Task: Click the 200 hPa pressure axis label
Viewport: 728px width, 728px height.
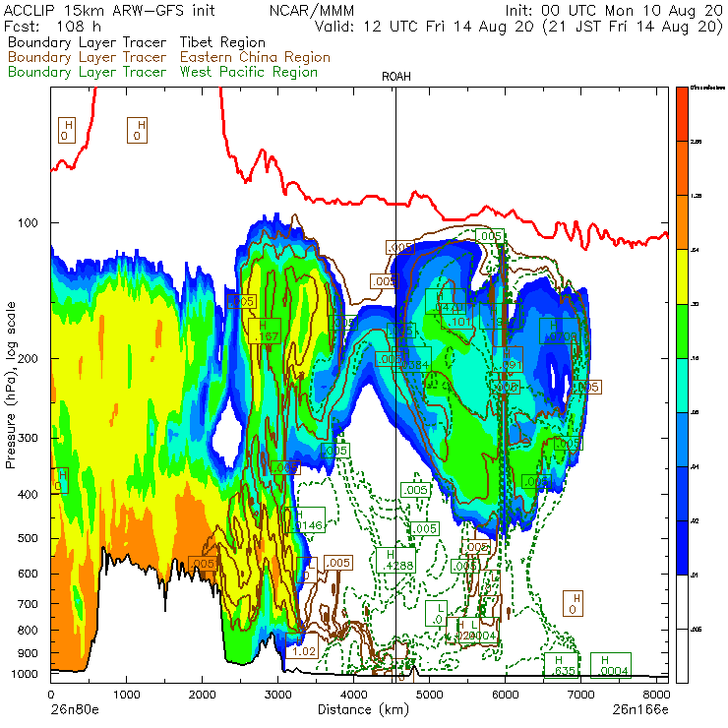Action: 28,358
